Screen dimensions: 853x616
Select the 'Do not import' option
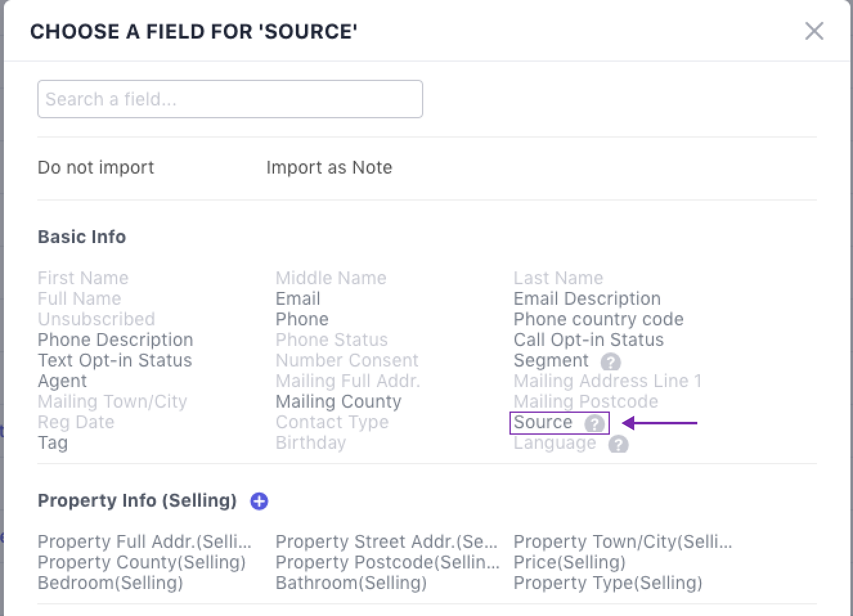96,167
